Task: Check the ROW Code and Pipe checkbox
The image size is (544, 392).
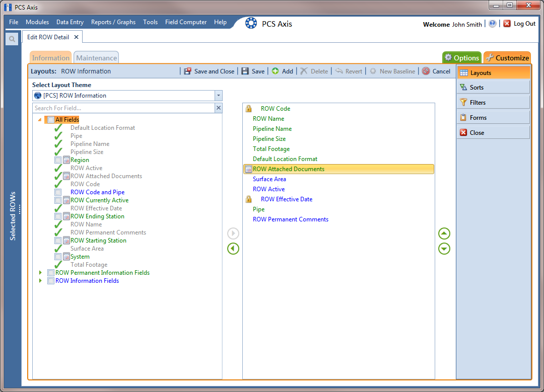Action: (58, 192)
